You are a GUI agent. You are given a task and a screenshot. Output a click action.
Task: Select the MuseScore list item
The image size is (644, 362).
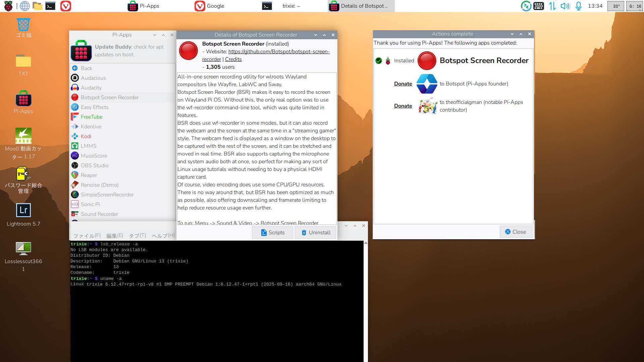pos(94,156)
